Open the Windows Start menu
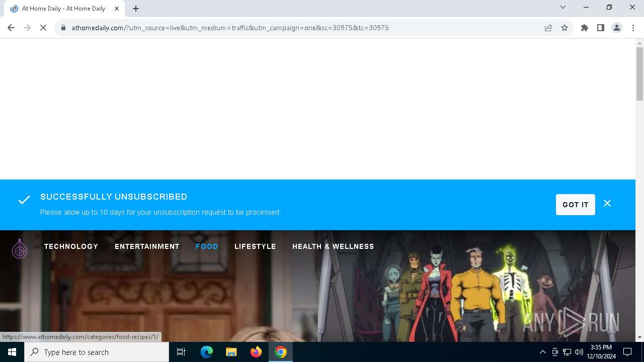The image size is (644, 362). (12, 352)
